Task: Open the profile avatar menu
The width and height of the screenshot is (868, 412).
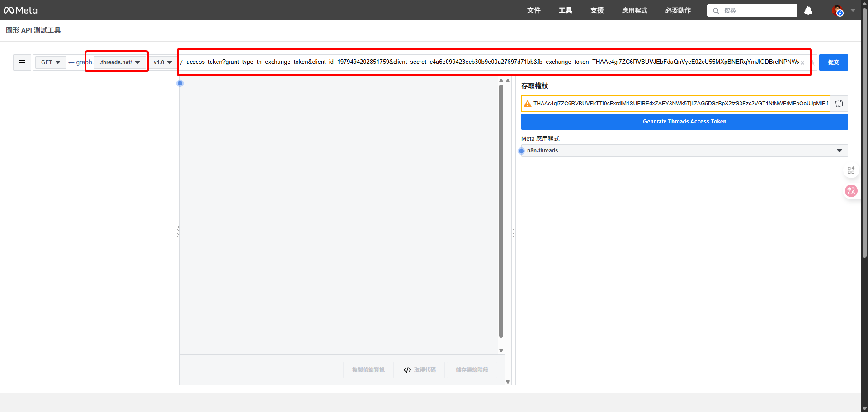Action: [838, 10]
